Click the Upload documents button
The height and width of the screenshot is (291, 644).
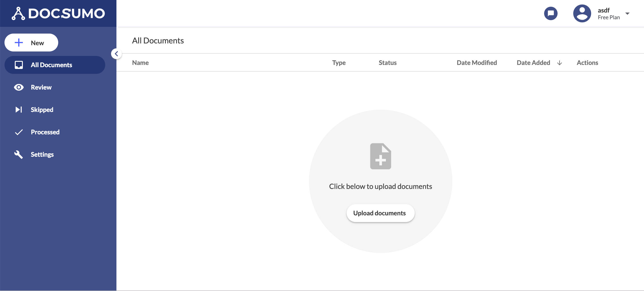[380, 213]
